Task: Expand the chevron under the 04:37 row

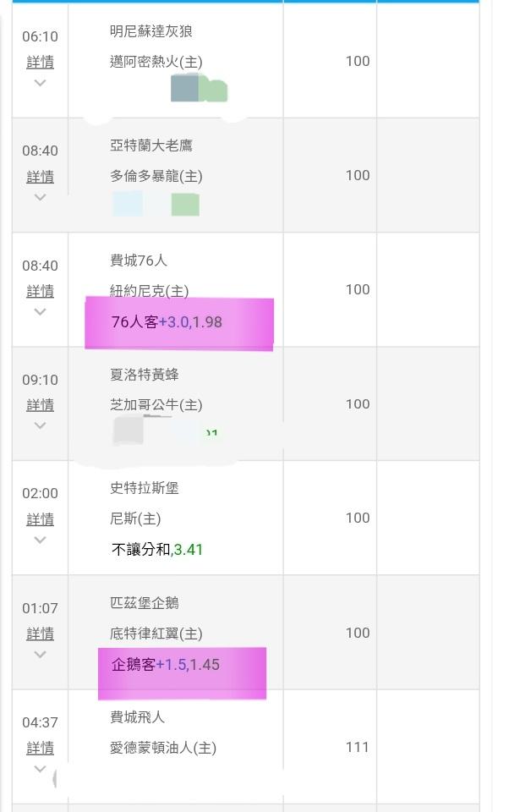Action: [x=40, y=768]
